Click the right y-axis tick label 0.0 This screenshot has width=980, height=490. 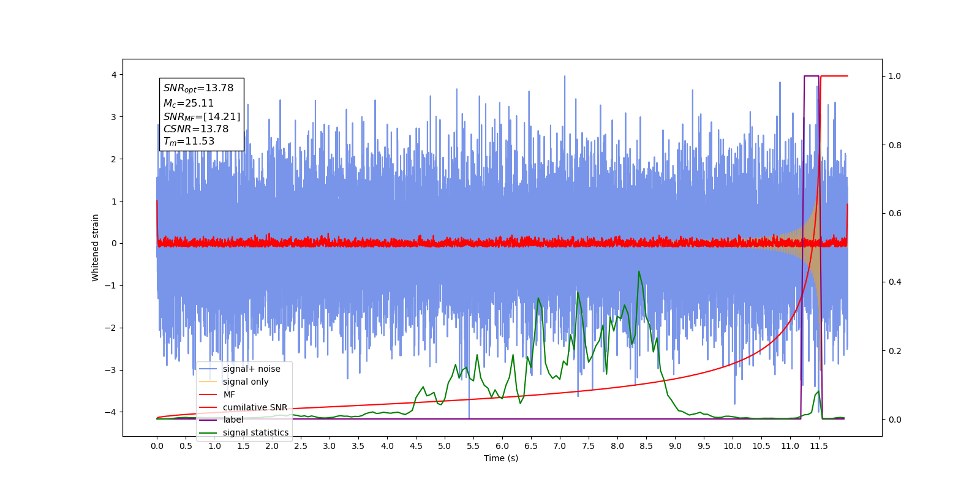pos(895,420)
